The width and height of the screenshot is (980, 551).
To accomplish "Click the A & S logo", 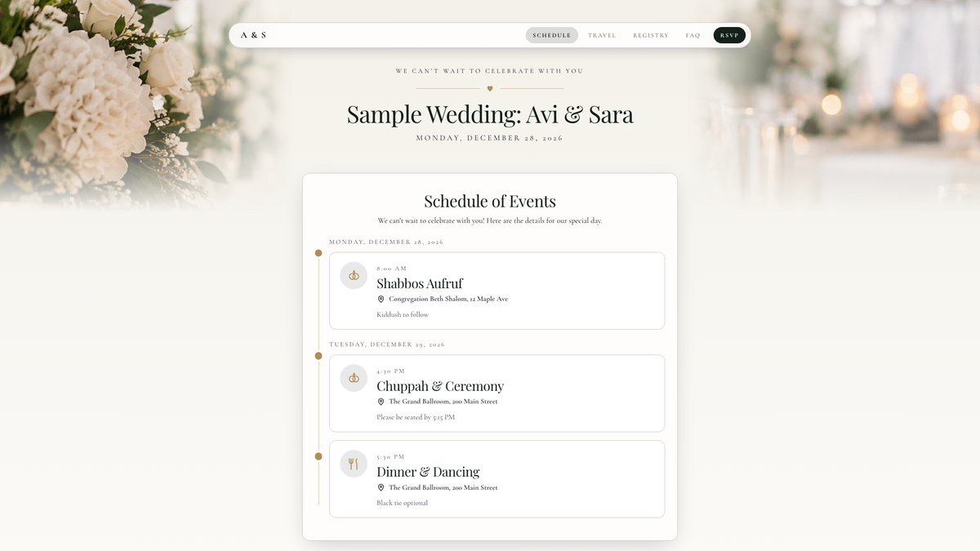I will tap(253, 35).
